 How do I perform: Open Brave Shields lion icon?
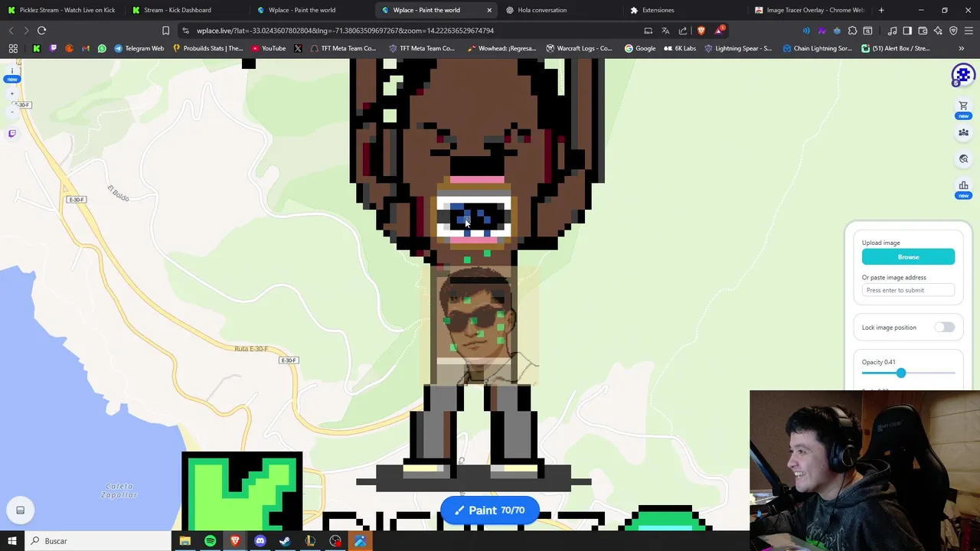pos(701,31)
